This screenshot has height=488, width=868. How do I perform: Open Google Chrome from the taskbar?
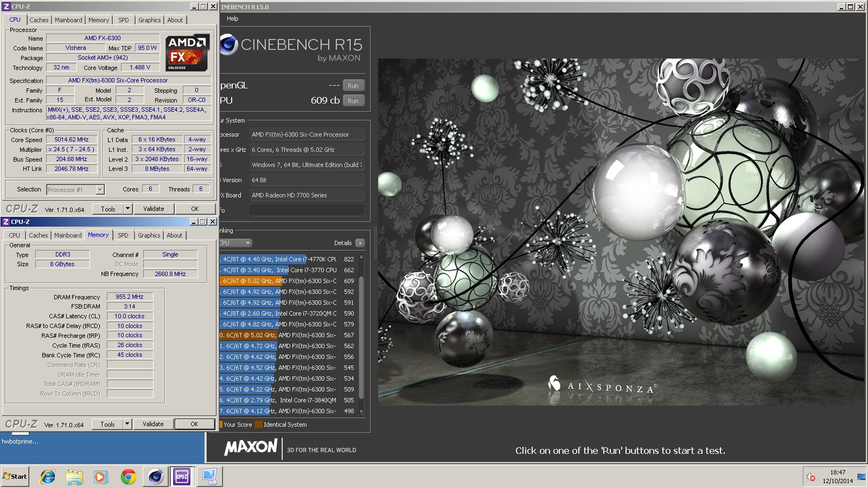pyautogui.click(x=128, y=477)
